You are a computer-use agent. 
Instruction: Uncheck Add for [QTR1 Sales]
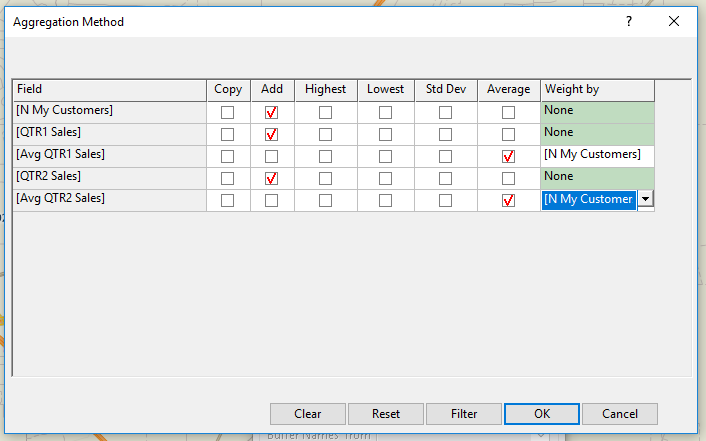tap(271, 134)
